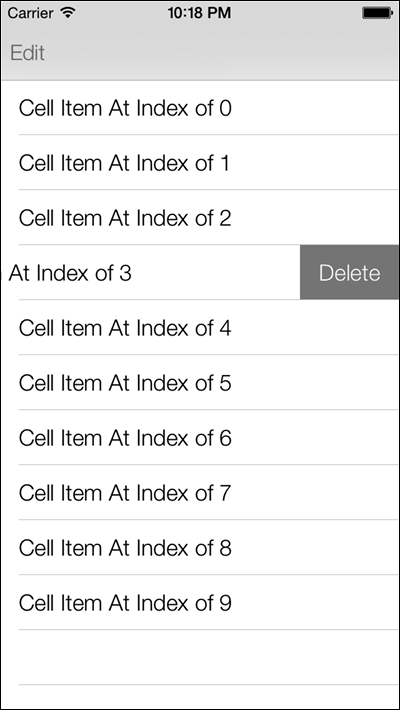Select Cell Item At Index of 8
400x710 pixels.
click(x=200, y=547)
